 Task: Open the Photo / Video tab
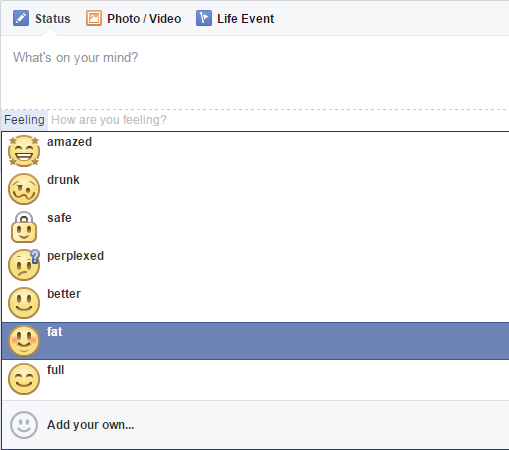click(x=133, y=18)
